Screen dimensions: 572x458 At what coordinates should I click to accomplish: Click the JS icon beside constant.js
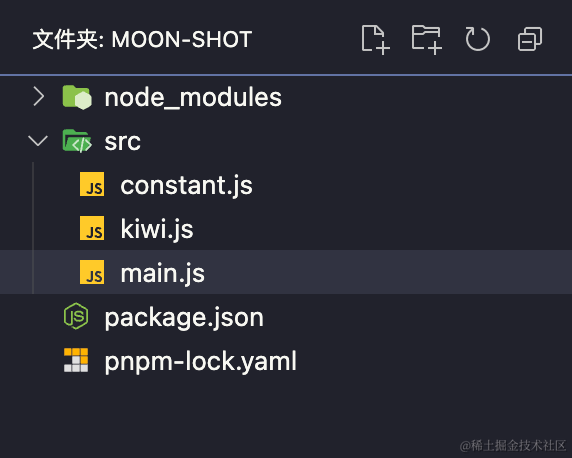[92, 184]
